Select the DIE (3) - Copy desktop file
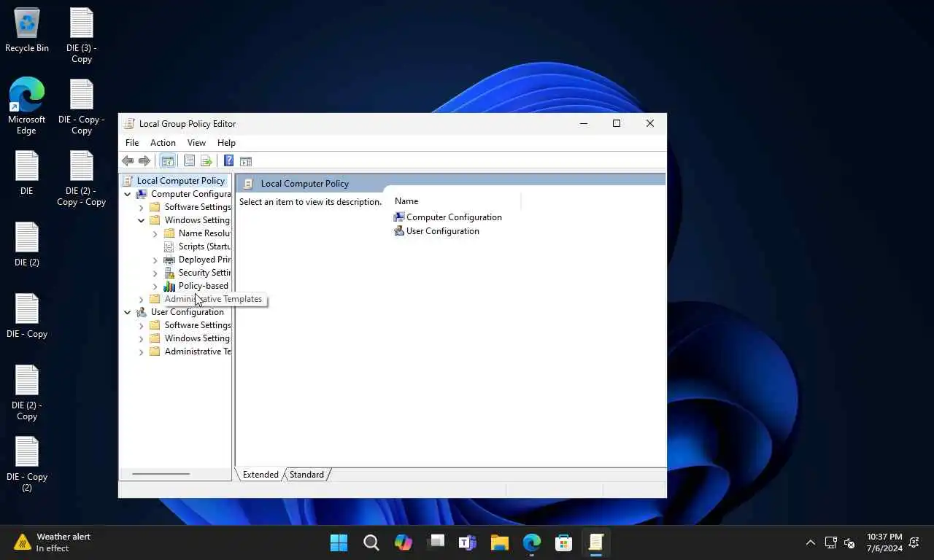 (82, 36)
